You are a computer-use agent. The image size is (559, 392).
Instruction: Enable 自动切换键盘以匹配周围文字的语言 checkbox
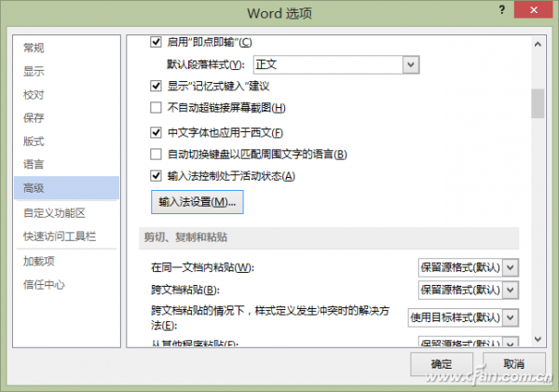[x=156, y=155]
